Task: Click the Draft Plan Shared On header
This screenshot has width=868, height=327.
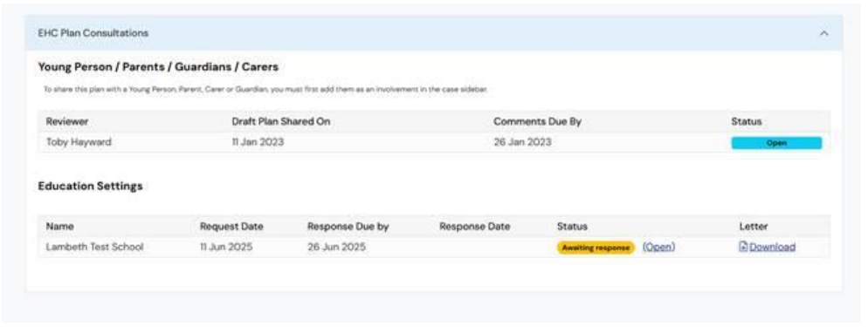Action: point(280,121)
